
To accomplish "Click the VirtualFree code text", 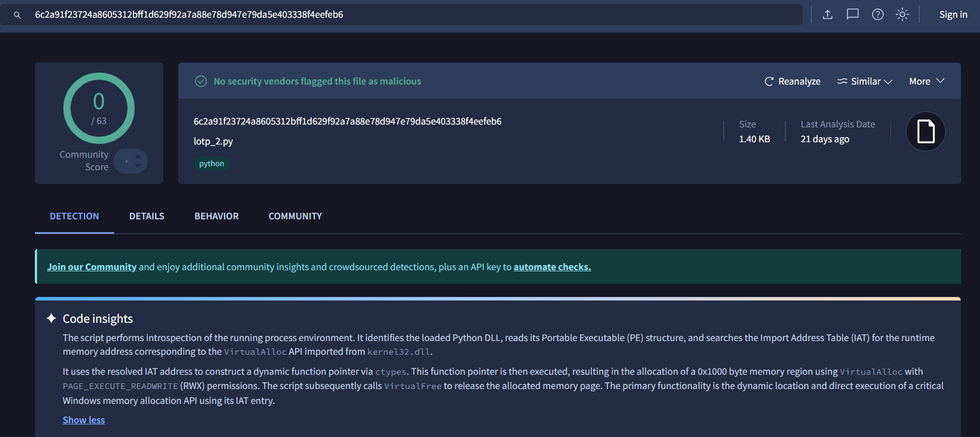I will pos(413,386).
